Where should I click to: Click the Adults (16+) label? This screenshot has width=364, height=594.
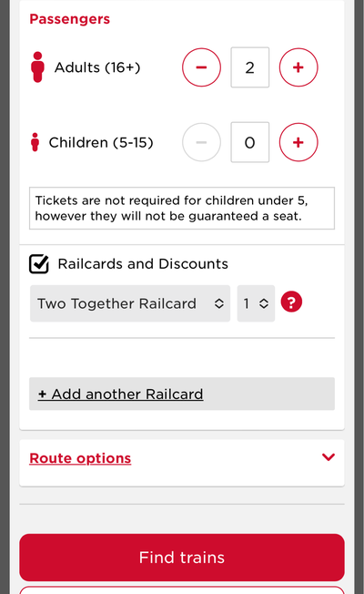point(97,67)
